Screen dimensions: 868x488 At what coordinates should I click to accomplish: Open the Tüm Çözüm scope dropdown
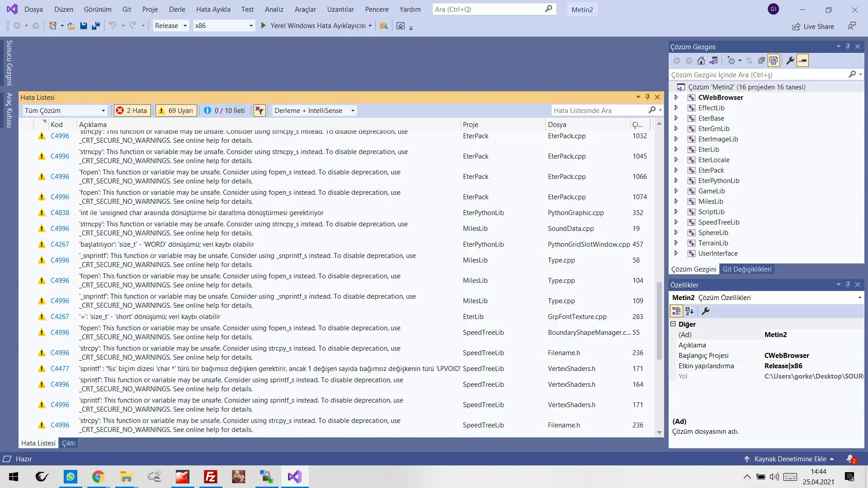(65, 110)
